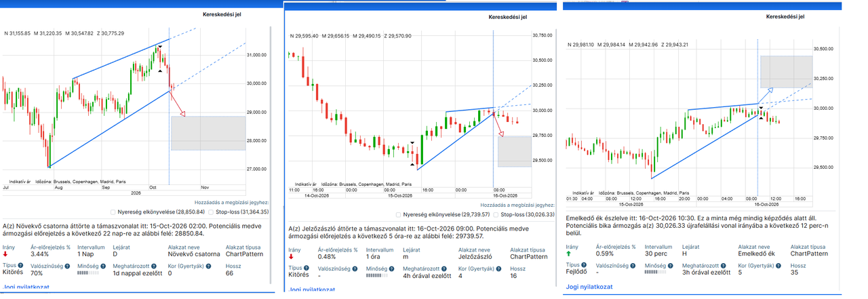Open Jogi nyilatkozat link under Jelzőzászló panel
The image size is (868, 299).
pyautogui.click(x=313, y=290)
